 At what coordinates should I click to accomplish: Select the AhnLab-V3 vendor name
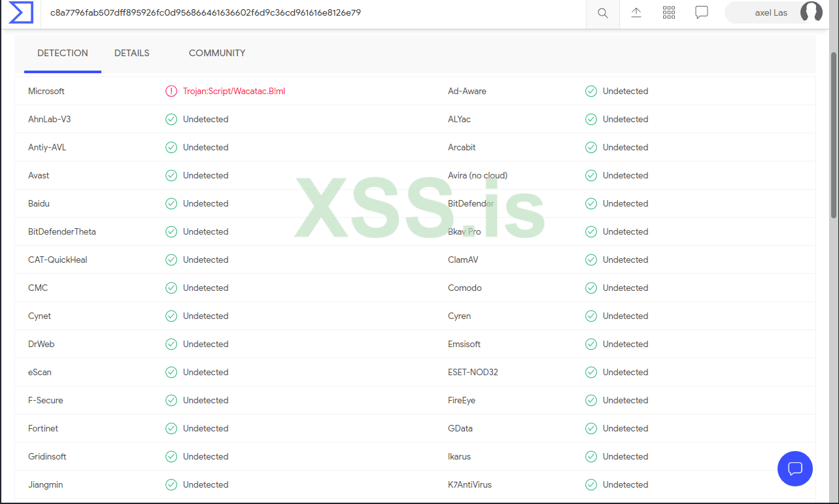[50, 120]
